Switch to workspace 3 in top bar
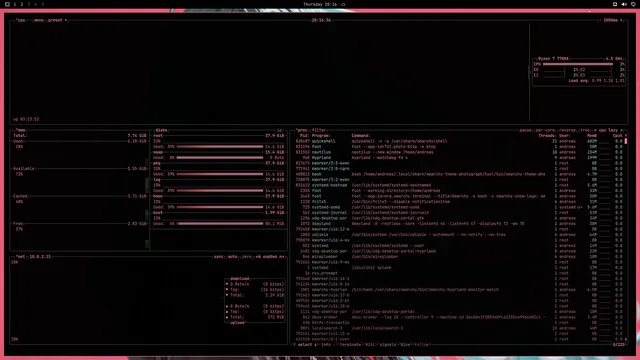Image resolution: width=640 pixels, height=360 pixels. [x=29, y=4]
